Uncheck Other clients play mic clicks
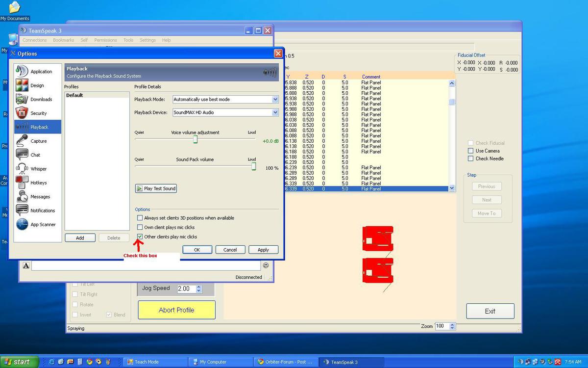This screenshot has height=368, width=588. (x=140, y=237)
